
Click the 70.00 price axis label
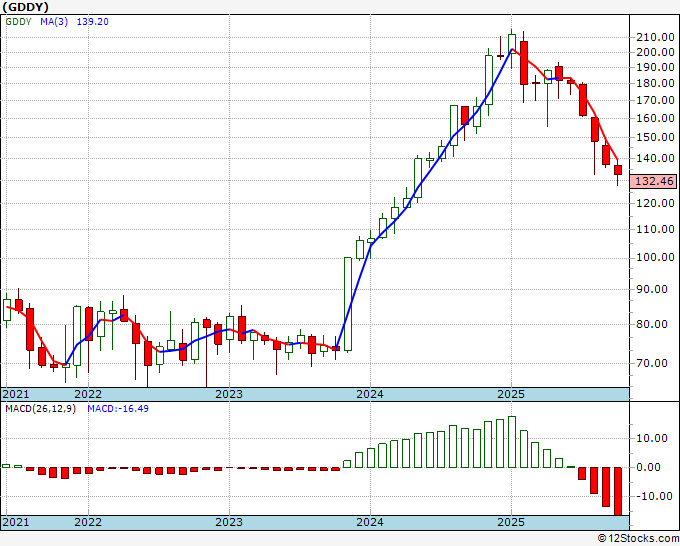pyautogui.click(x=652, y=364)
